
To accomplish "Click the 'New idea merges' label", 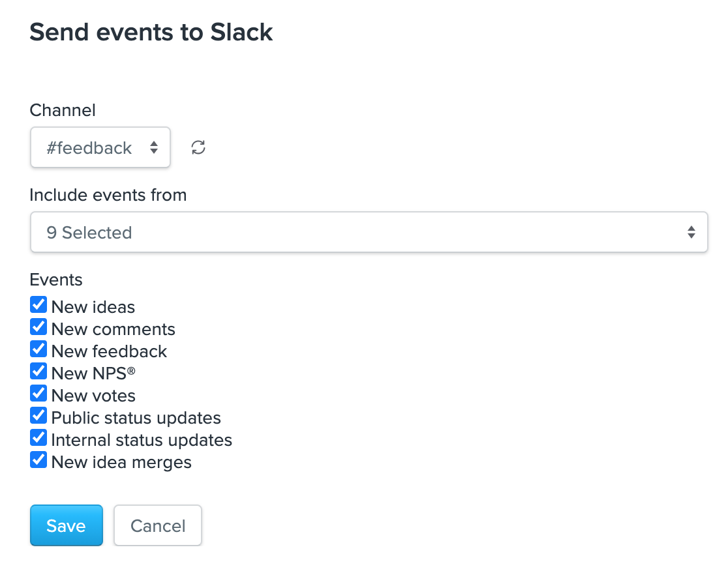I will 121,462.
